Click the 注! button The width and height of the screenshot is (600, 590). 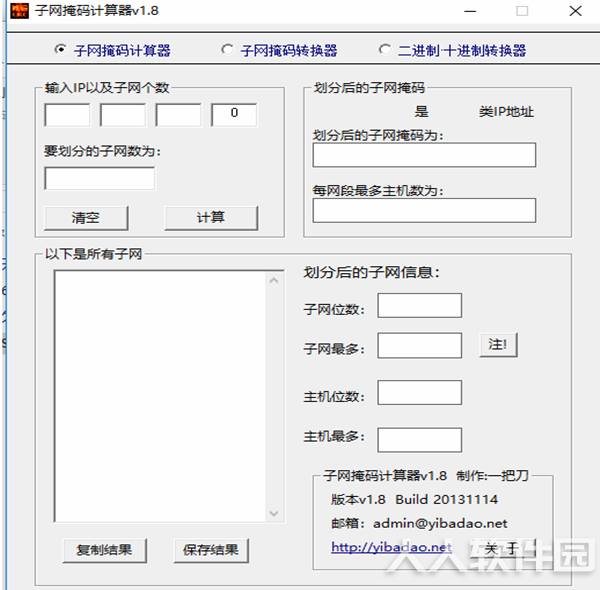(x=498, y=345)
